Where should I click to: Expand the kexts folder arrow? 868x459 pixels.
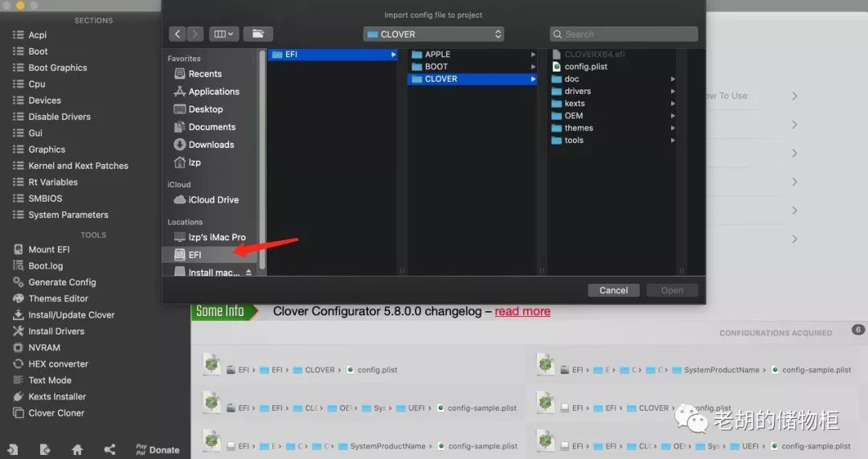tap(673, 104)
